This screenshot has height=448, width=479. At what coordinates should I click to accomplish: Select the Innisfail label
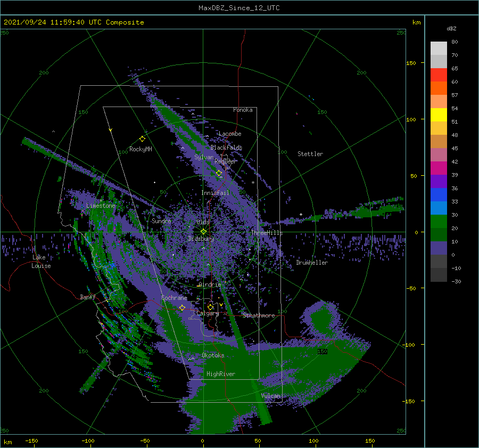[x=215, y=193]
